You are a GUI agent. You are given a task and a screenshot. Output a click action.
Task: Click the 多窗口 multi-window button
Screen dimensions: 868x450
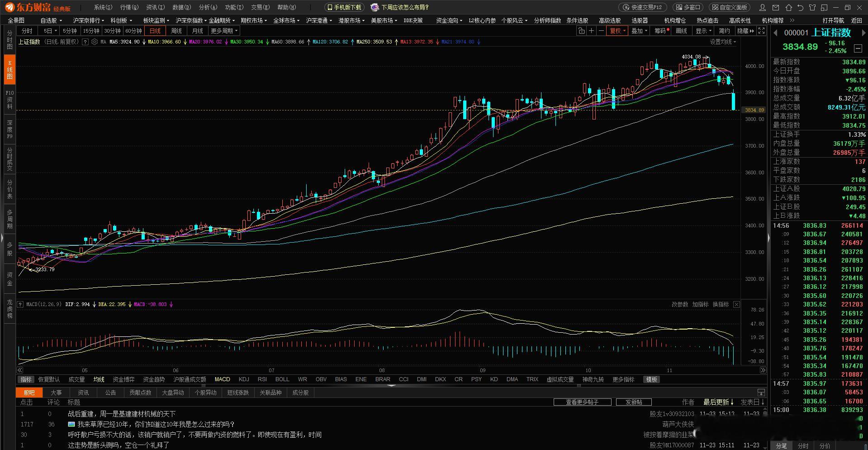pos(689,7)
